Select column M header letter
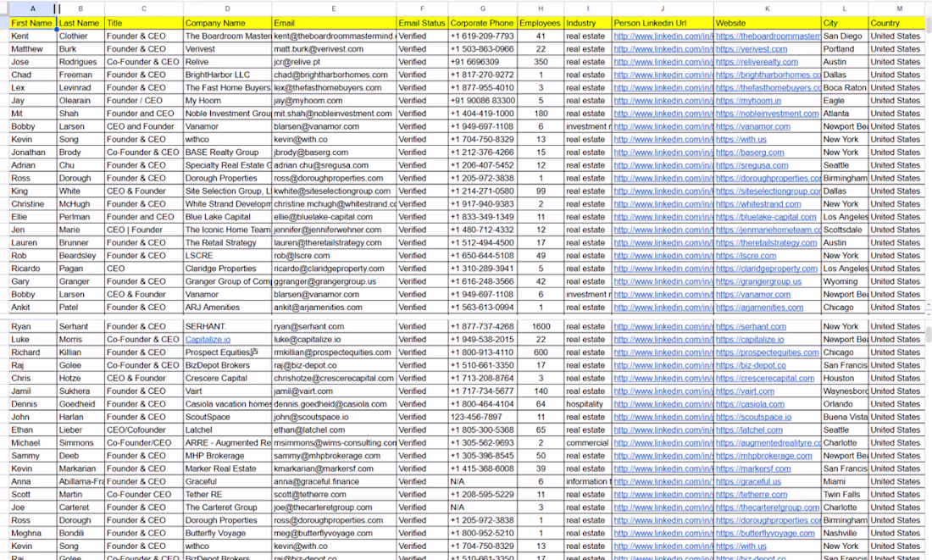Viewport: 932px width, 560px height. 899,9
